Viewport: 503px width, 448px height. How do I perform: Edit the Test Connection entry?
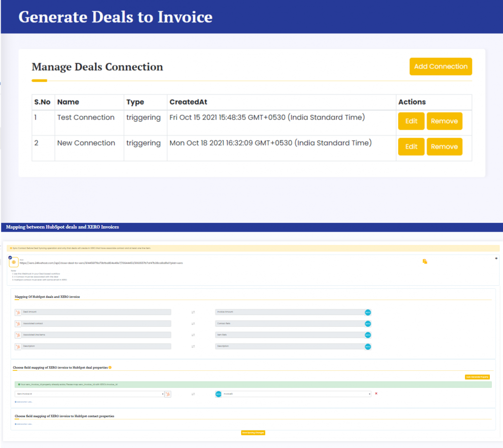click(411, 122)
